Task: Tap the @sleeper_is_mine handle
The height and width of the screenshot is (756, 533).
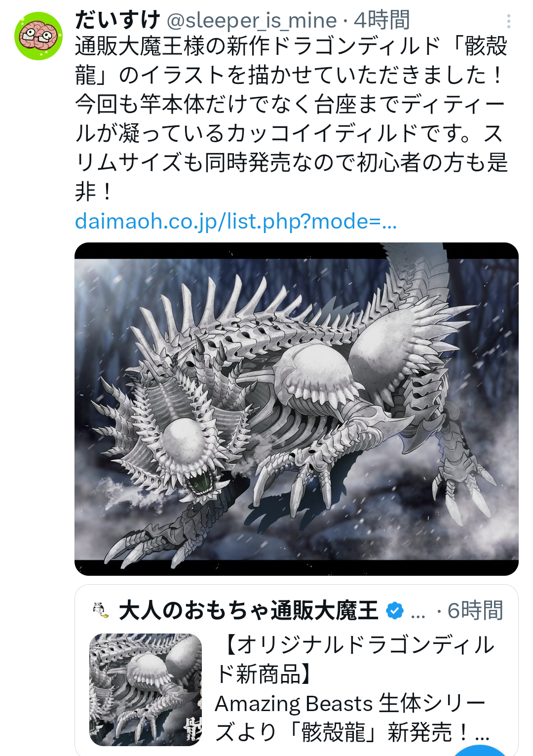Action: (252, 21)
